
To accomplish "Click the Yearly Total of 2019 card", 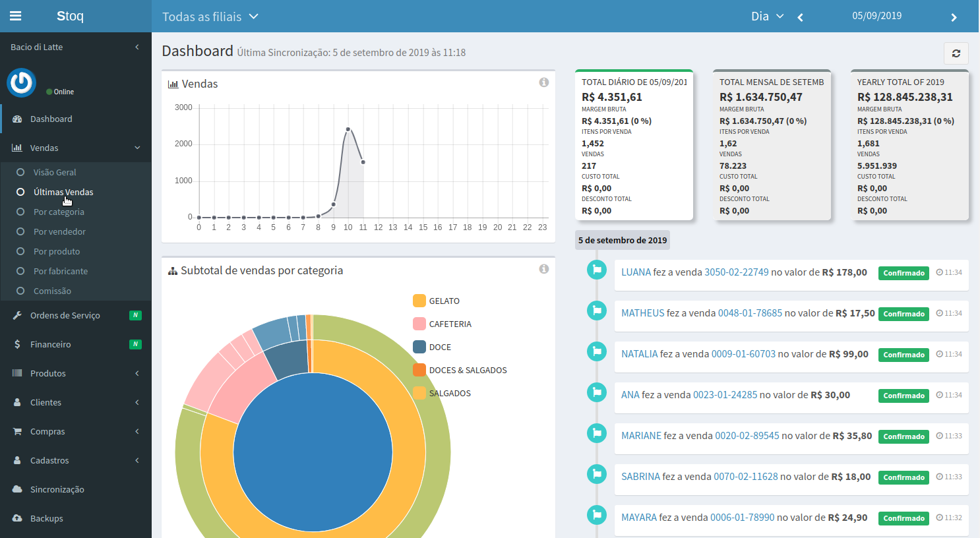I will click(x=909, y=144).
